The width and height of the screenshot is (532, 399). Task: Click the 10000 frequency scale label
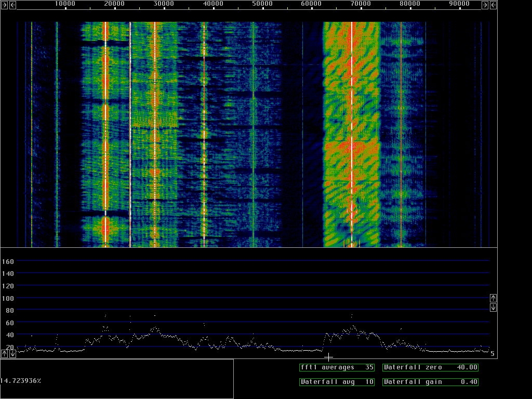point(65,4)
